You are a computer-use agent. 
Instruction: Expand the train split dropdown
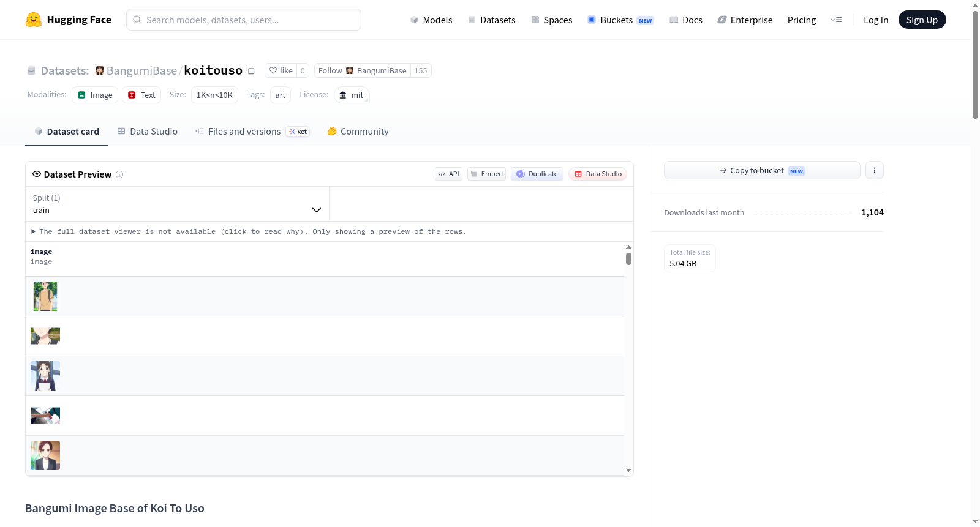coord(177,204)
